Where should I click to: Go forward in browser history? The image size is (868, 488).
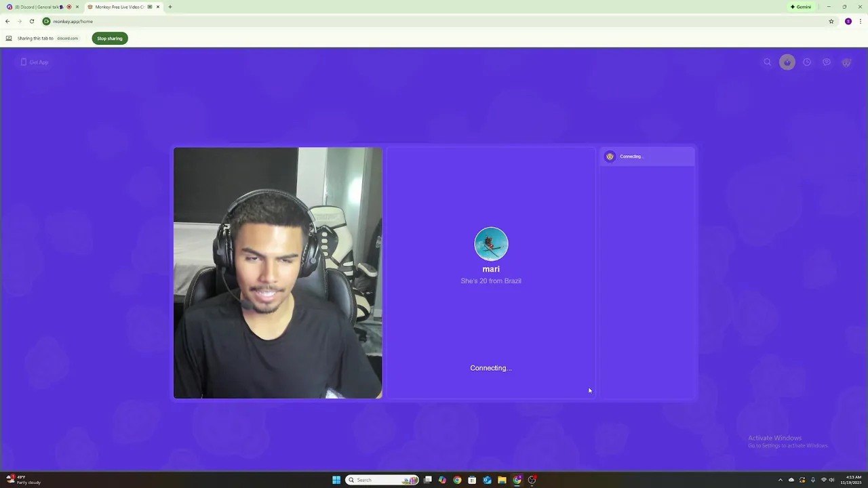19,21
